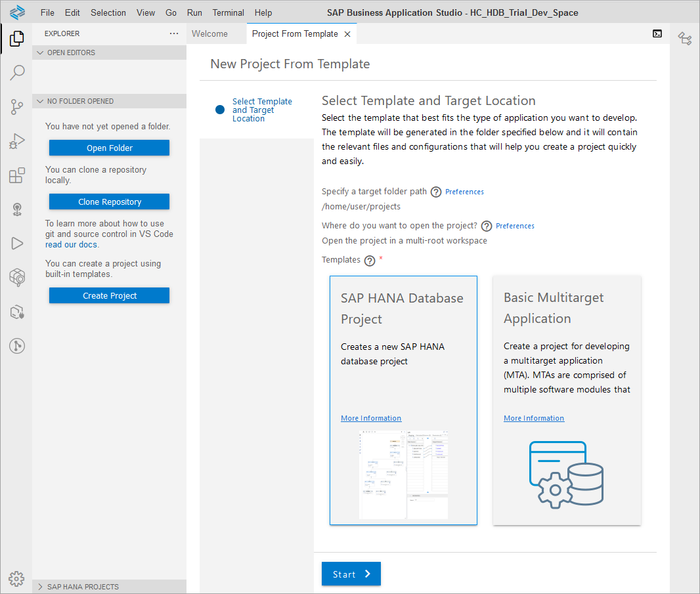Click the Multitarget Application gear-database image
The width and height of the screenshot is (700, 594).
[566, 475]
